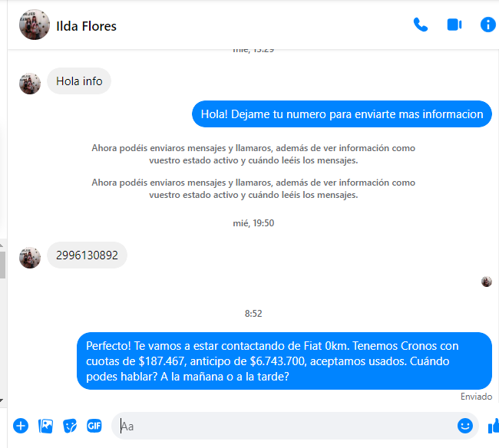
Task: Open more actions plus icon
Action: 21,426
